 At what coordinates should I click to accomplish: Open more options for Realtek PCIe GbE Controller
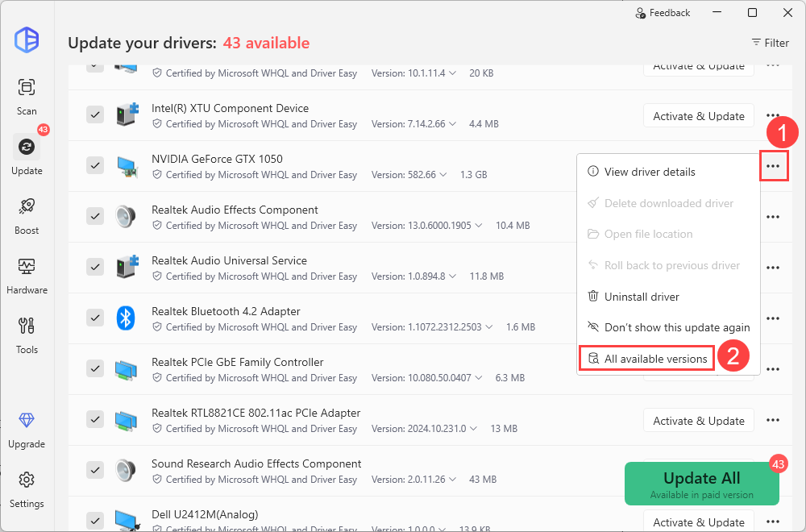click(x=773, y=369)
